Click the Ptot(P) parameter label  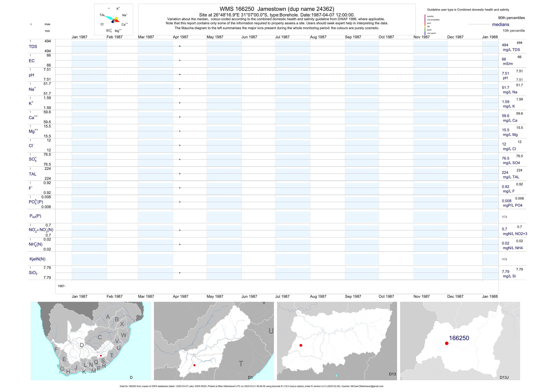pos(35,216)
